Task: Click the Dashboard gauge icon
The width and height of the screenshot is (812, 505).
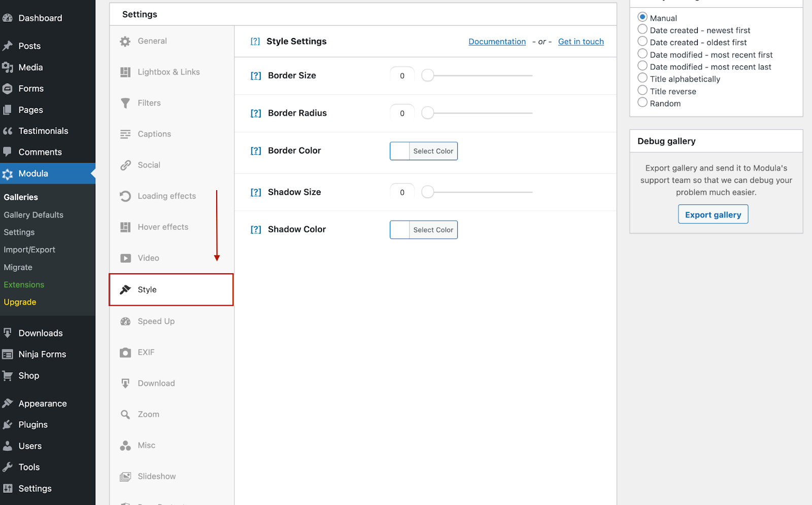Action: (x=8, y=18)
